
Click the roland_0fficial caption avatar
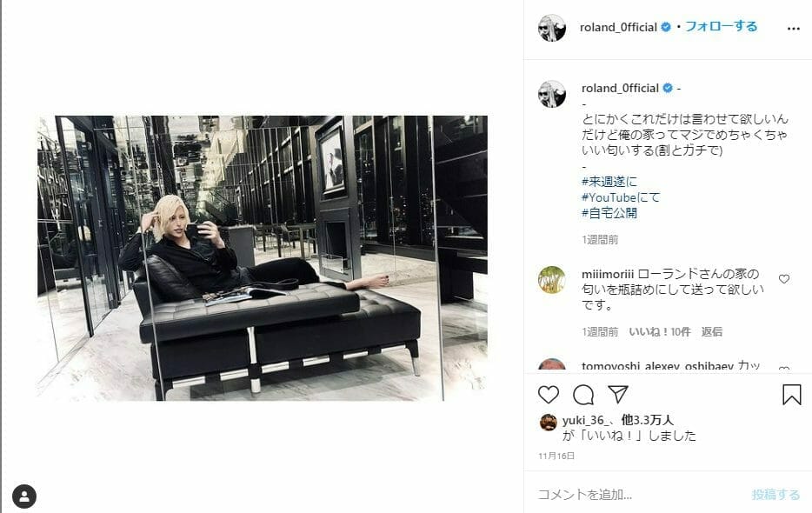[x=552, y=94]
